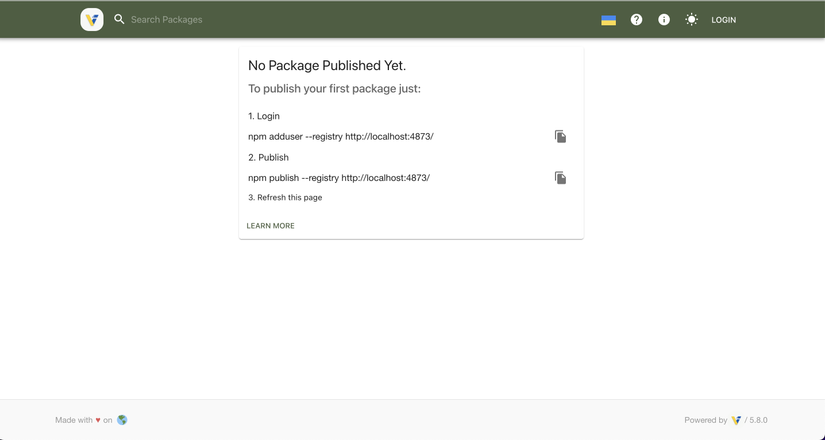Image resolution: width=825 pixels, height=440 pixels.
Task: Click the npm publish command text
Action: click(339, 178)
